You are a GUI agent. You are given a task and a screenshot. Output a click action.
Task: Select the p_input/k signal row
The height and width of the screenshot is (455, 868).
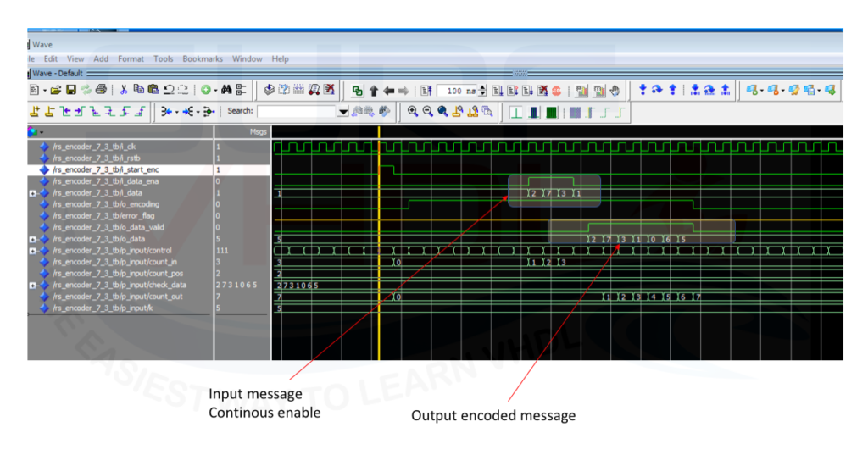coord(120,308)
